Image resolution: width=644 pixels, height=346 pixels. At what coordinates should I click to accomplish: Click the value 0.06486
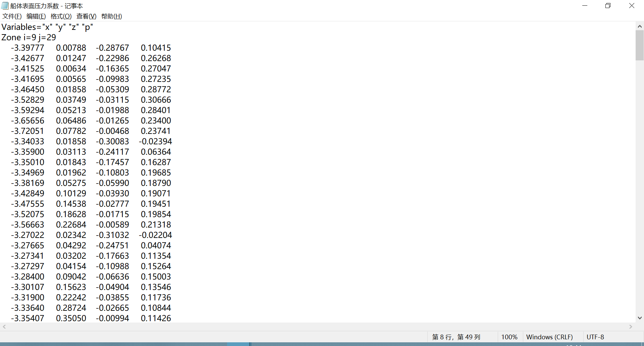click(71, 121)
